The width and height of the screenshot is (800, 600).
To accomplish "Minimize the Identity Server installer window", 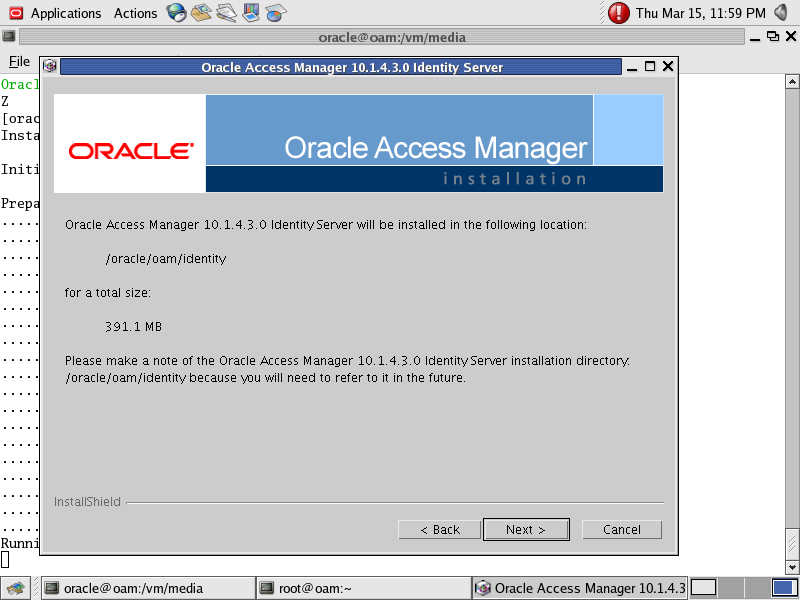I will (x=632, y=67).
